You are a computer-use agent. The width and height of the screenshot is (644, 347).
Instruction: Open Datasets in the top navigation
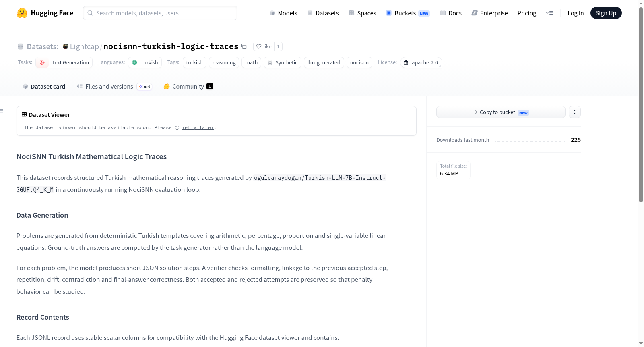pos(323,13)
